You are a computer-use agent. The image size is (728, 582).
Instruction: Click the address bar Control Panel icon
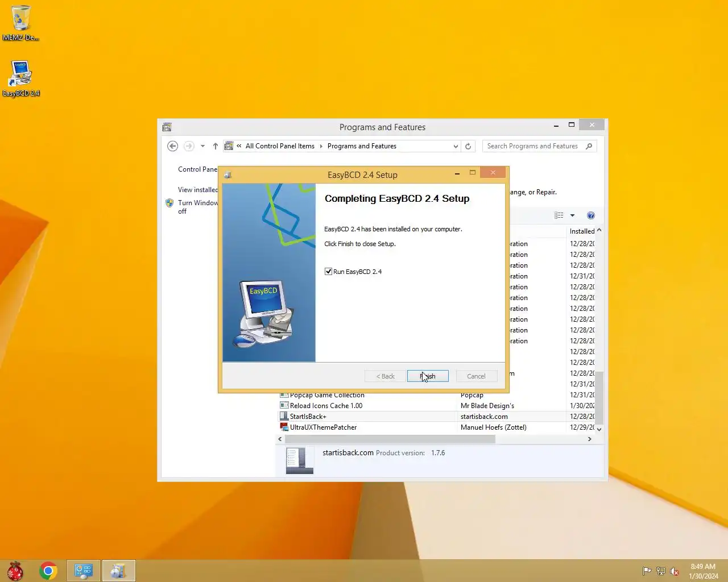click(229, 146)
